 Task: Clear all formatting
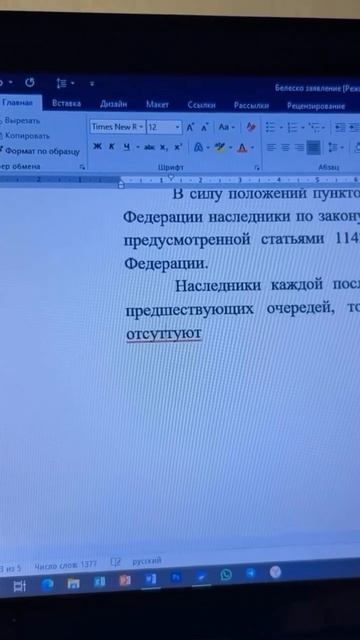click(x=251, y=127)
